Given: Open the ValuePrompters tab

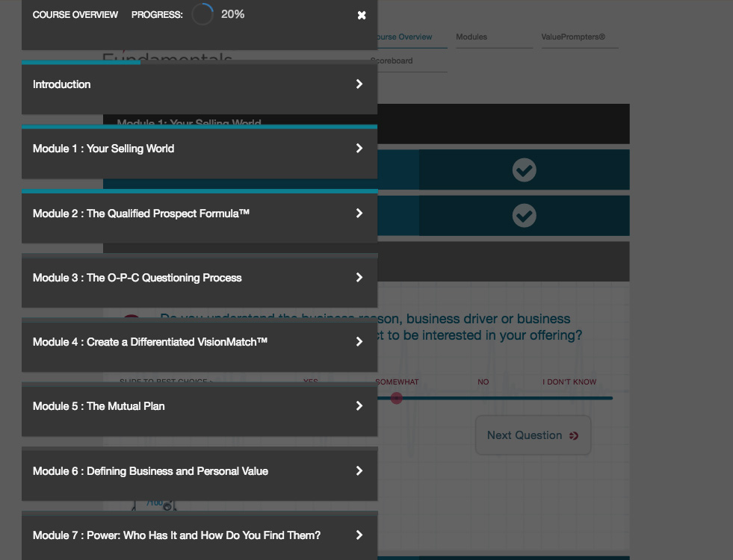Looking at the screenshot, I should pyautogui.click(x=573, y=37).
